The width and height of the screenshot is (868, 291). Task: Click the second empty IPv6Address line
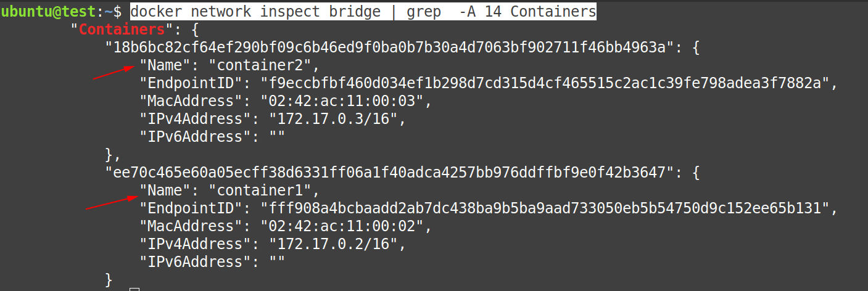coord(212,262)
